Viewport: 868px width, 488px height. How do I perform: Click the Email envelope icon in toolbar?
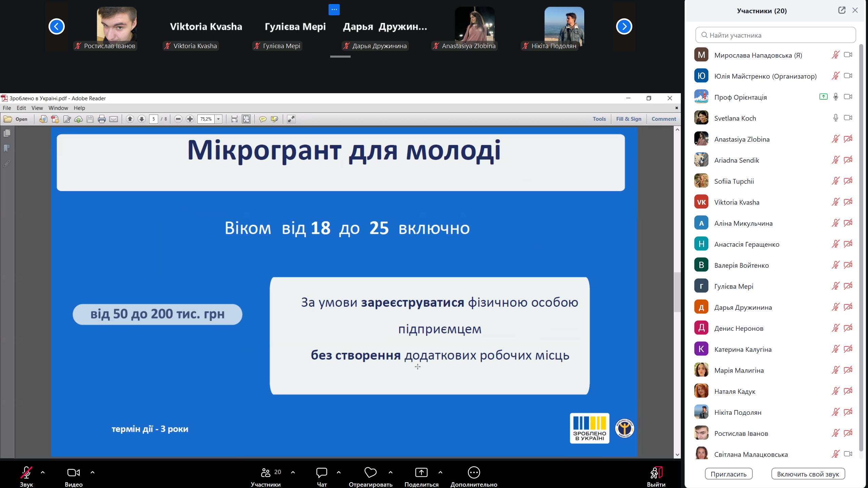(114, 119)
